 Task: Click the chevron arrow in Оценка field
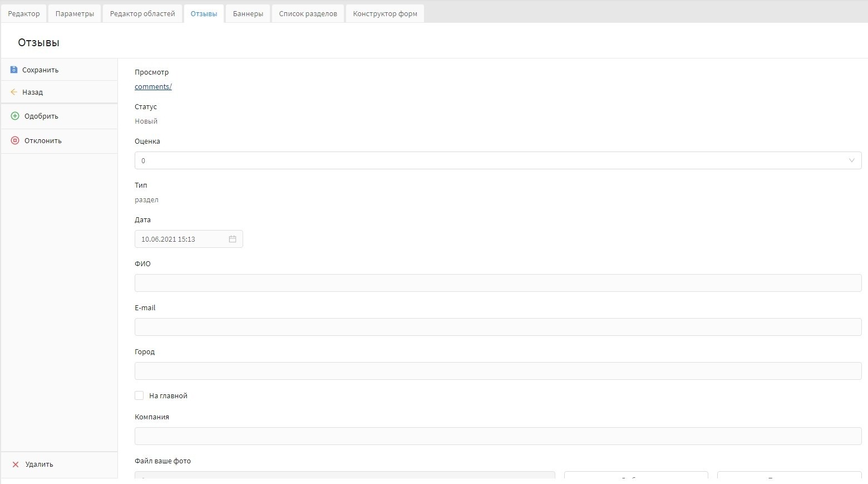[851, 160]
